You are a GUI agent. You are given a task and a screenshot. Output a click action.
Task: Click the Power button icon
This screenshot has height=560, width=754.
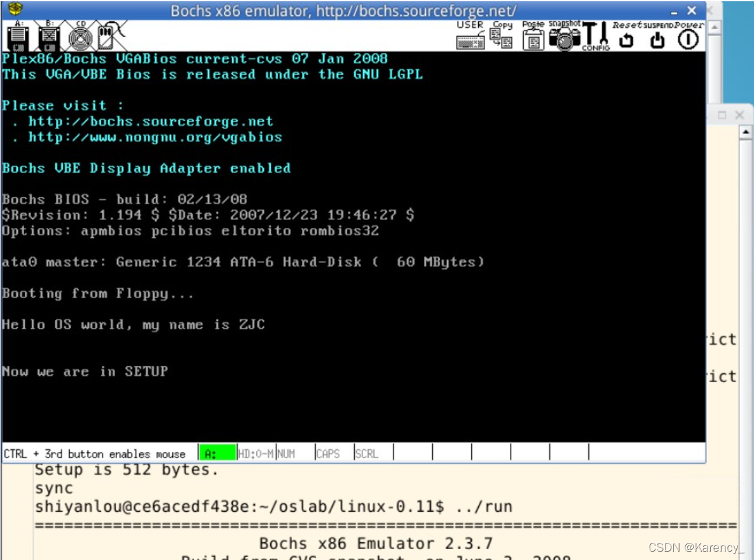[x=688, y=36]
